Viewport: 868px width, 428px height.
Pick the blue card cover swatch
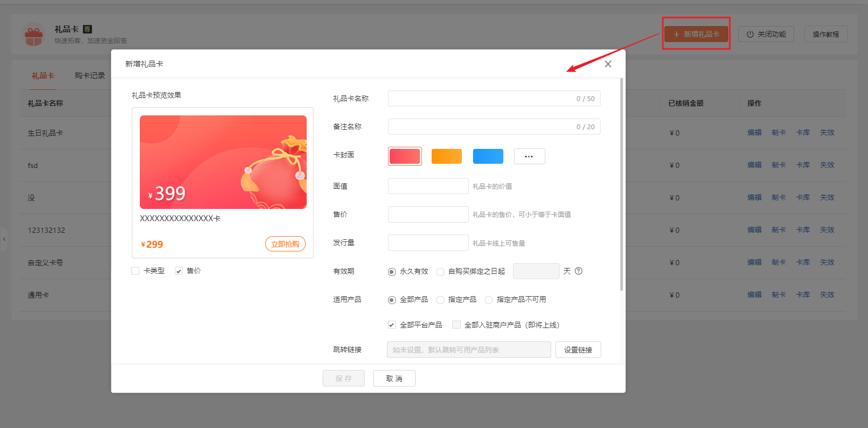488,156
